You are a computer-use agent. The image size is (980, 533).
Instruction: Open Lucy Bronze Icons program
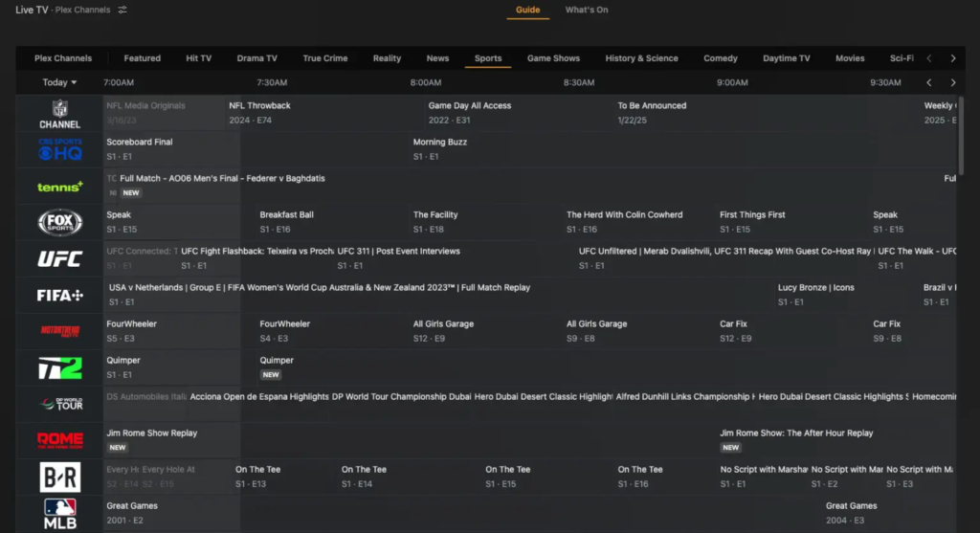(848, 295)
